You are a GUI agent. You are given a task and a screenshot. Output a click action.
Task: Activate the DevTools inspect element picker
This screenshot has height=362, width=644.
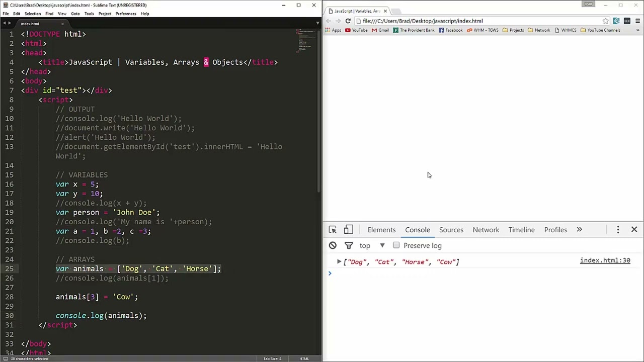pos(333,230)
